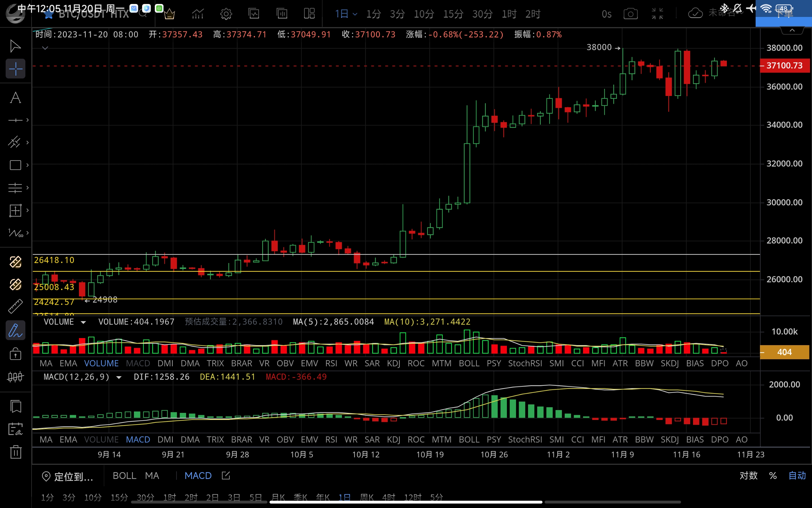Open the MACD(12,26,9) dropdown arrow
This screenshot has height=508, width=812.
tap(118, 377)
